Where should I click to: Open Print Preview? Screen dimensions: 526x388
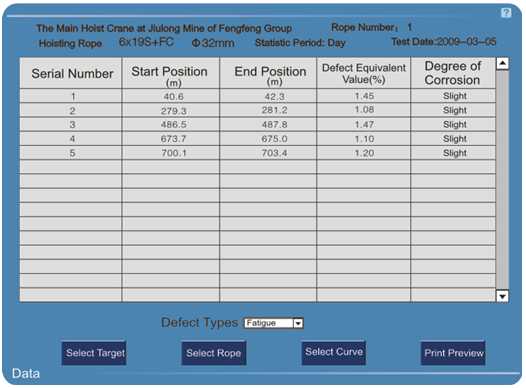click(453, 353)
